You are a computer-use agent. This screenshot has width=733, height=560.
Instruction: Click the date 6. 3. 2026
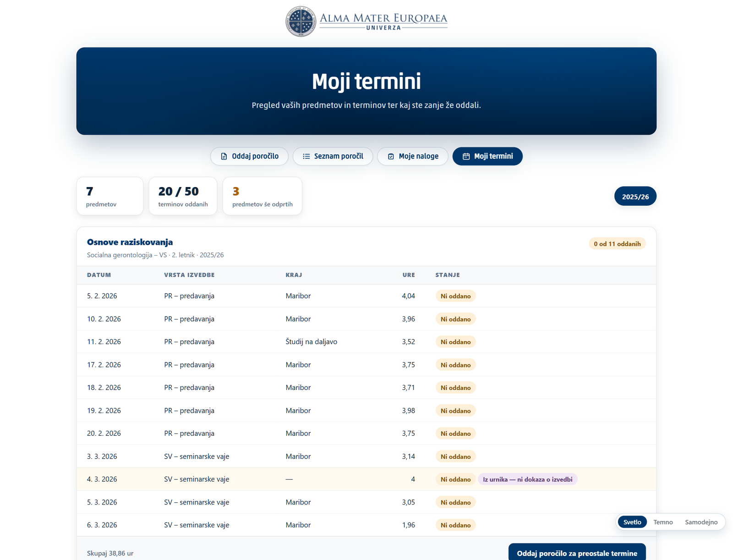(x=102, y=525)
